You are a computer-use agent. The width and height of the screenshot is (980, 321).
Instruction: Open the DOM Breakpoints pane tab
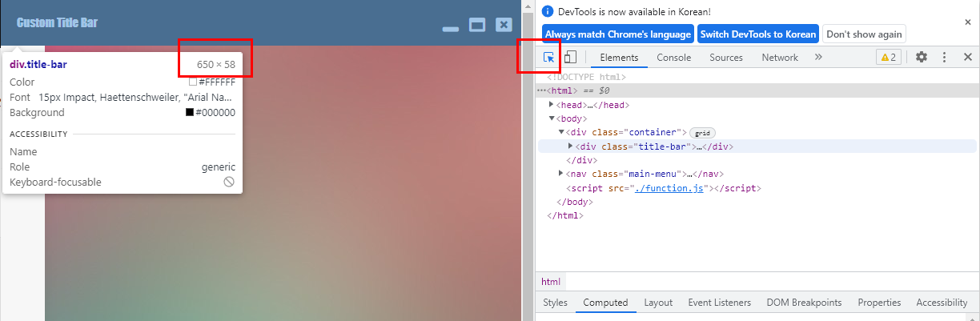[804, 303]
